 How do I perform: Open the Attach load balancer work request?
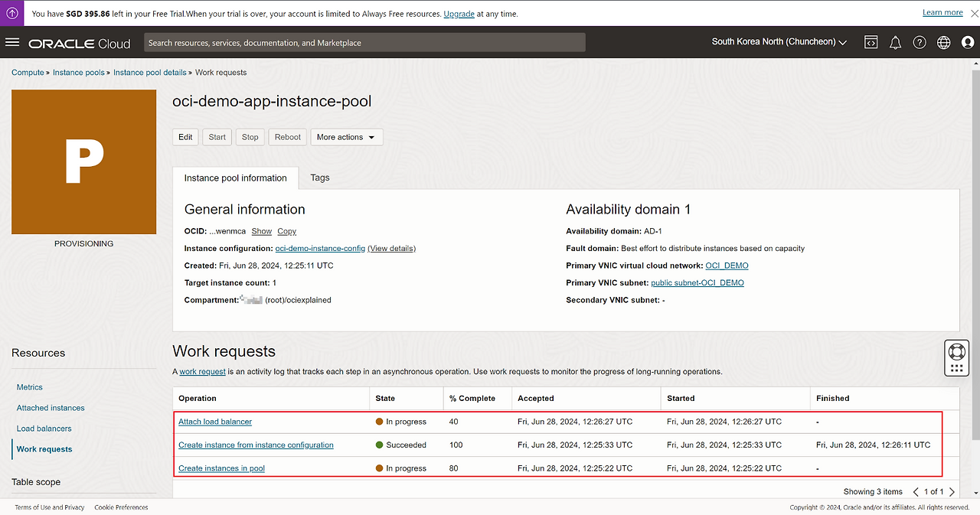(x=215, y=422)
